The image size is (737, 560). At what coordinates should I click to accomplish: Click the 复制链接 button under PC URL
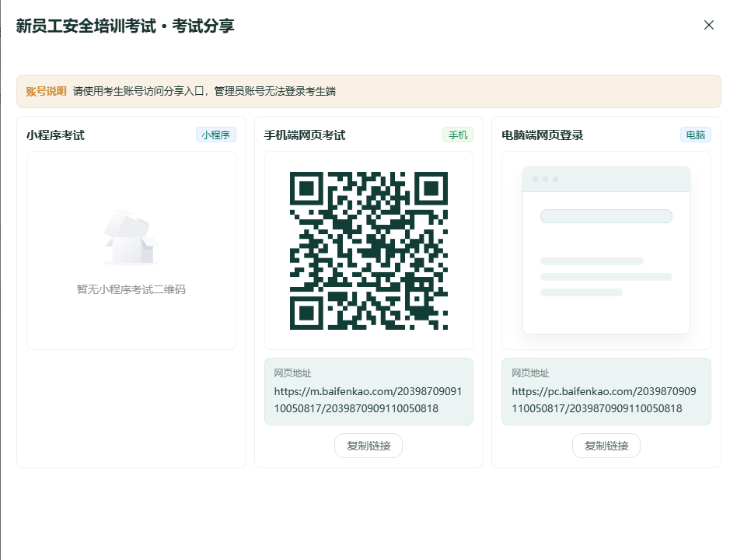click(x=606, y=446)
